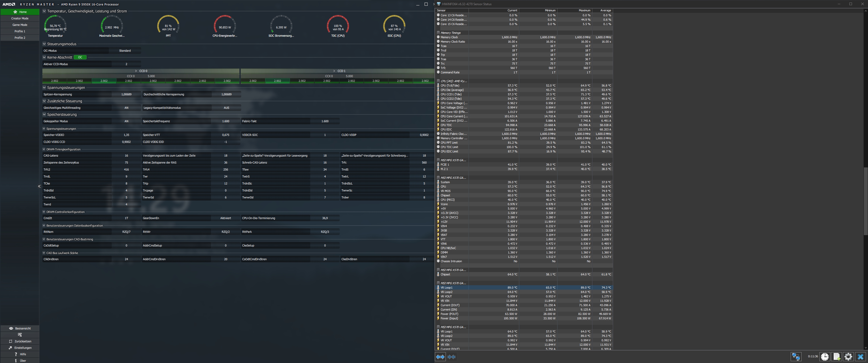Image resolution: width=868 pixels, height=363 pixels.
Task: Click the Sensor column header in HWiNFO
Action: [x=452, y=10]
